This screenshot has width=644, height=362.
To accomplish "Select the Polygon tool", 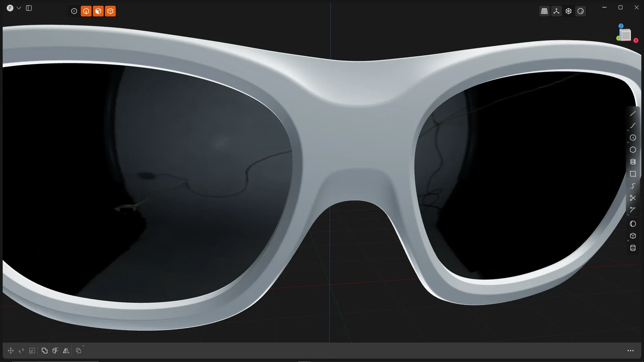I will pos(633,150).
